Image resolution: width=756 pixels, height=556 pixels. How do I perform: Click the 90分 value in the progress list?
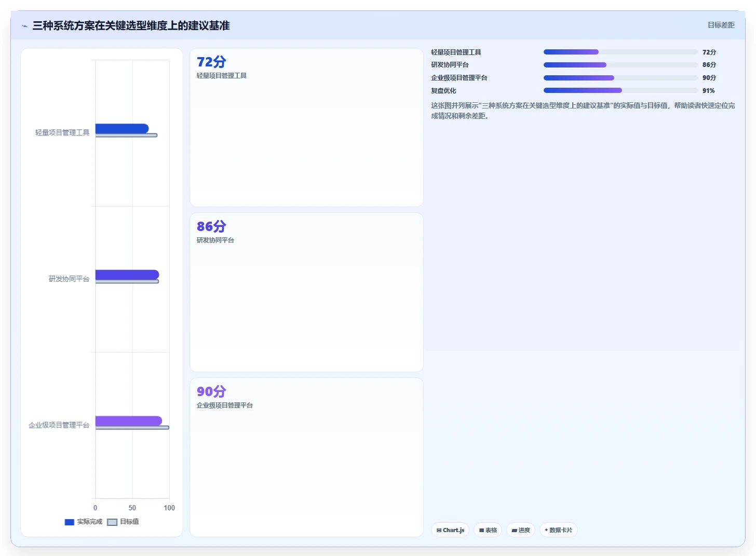click(x=709, y=78)
